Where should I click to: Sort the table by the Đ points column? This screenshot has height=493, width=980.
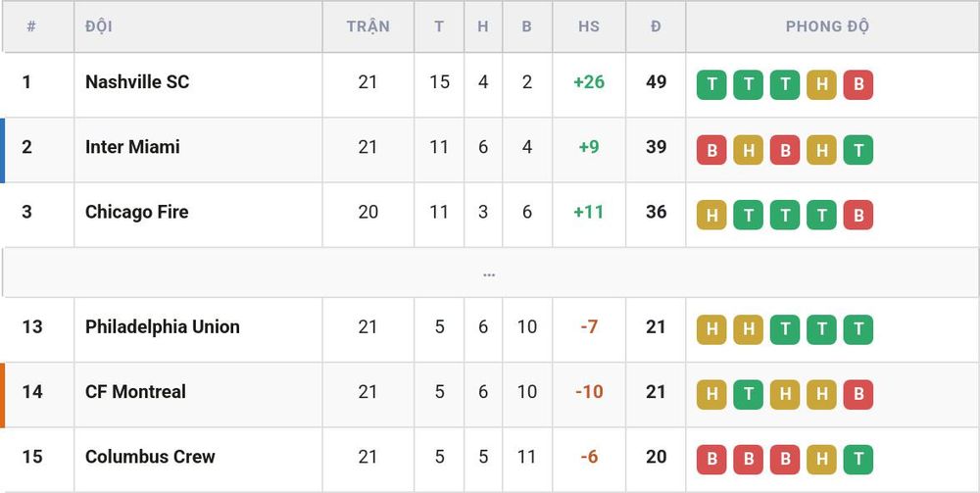(656, 26)
